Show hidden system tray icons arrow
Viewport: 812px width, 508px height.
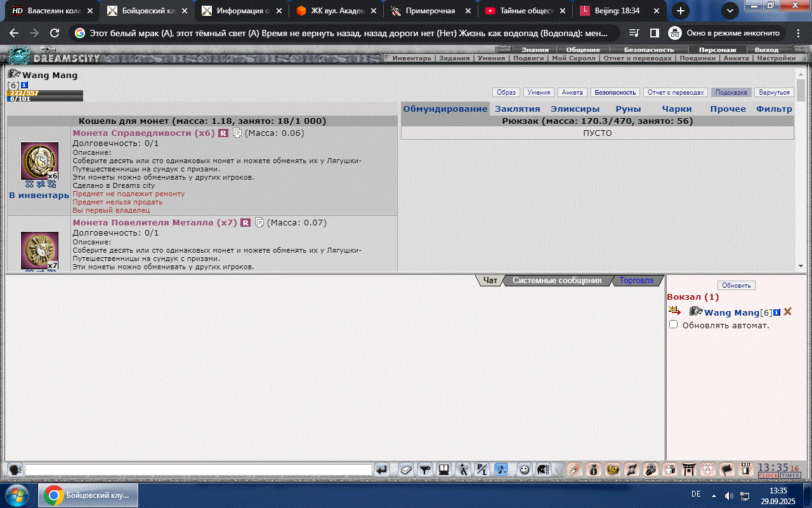tap(714, 495)
